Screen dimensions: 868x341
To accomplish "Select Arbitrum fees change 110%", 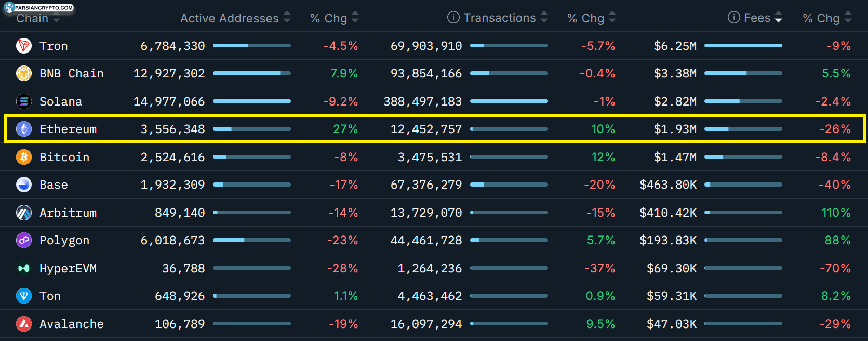I will (x=836, y=213).
